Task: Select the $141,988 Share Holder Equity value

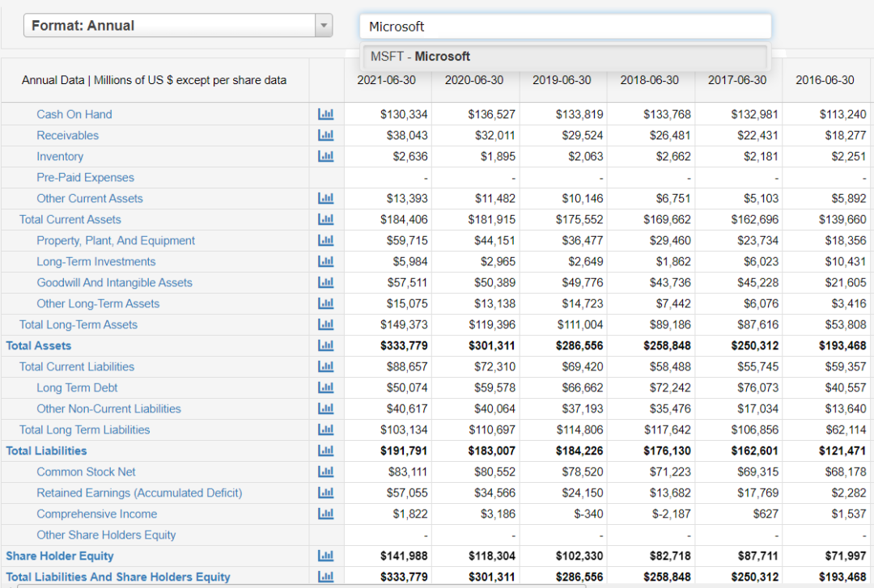Action: pyautogui.click(x=404, y=556)
